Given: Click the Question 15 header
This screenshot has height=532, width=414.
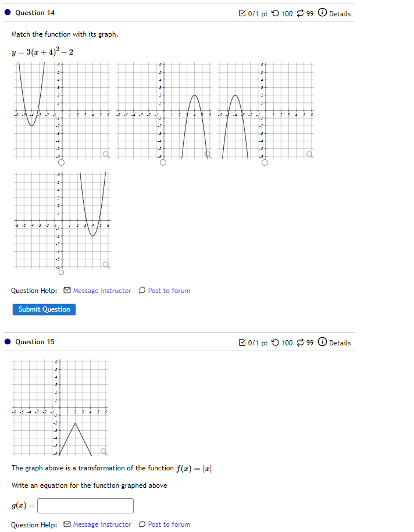Looking at the screenshot, I should [35, 342].
